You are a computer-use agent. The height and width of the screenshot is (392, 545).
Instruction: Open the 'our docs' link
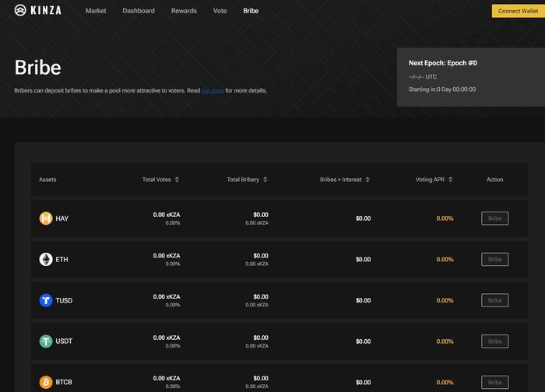213,91
